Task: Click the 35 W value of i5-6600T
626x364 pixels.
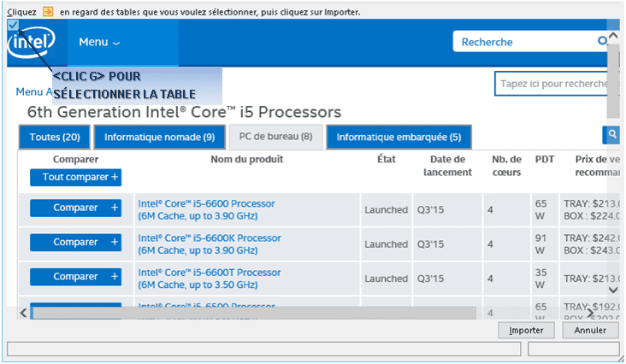Action: (540, 279)
